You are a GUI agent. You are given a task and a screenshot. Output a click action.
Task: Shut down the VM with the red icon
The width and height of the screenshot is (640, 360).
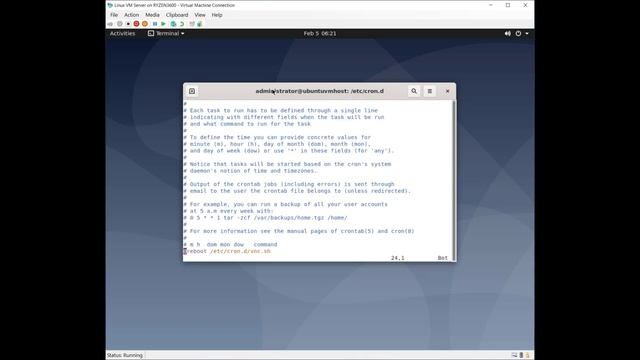point(136,24)
